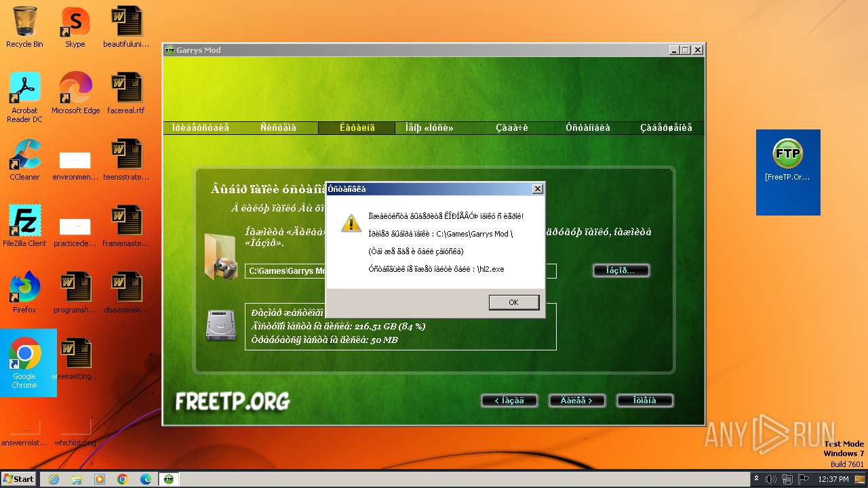Click the FREETP.ORG logo in the installer
868x488 pixels.
(x=233, y=401)
